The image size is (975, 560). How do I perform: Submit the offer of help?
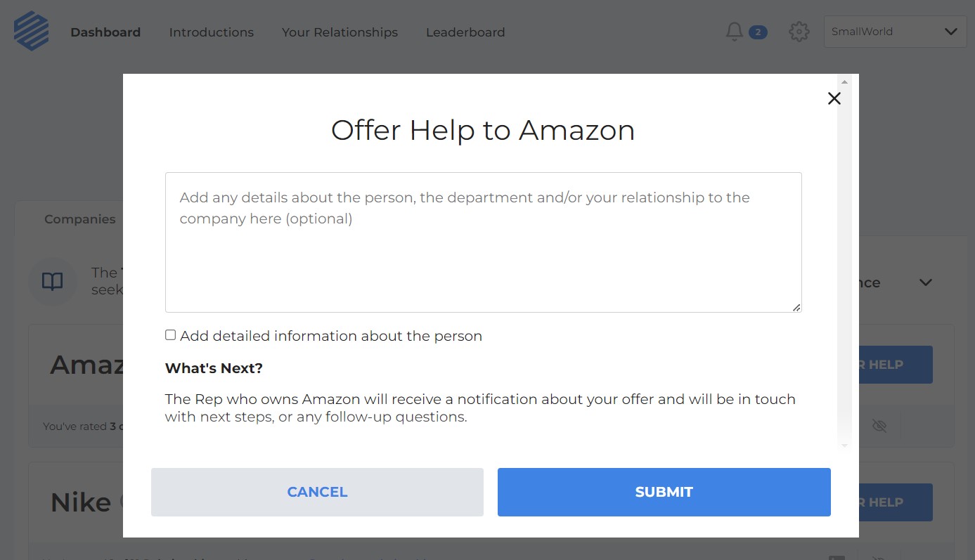pyautogui.click(x=664, y=492)
